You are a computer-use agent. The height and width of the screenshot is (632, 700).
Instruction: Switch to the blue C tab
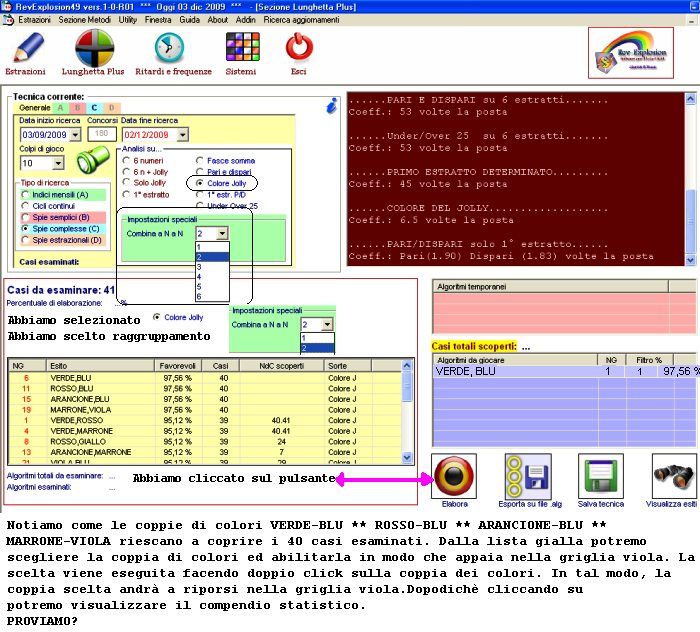tap(94, 108)
